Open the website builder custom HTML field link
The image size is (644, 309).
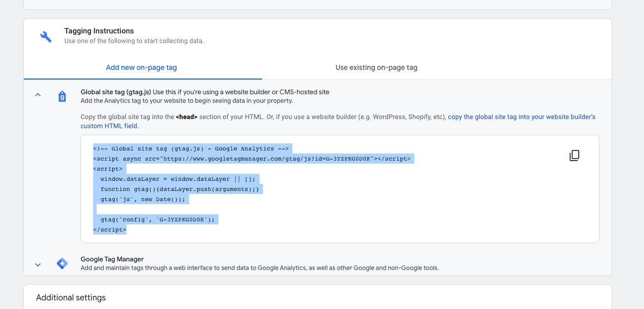[x=338, y=121]
